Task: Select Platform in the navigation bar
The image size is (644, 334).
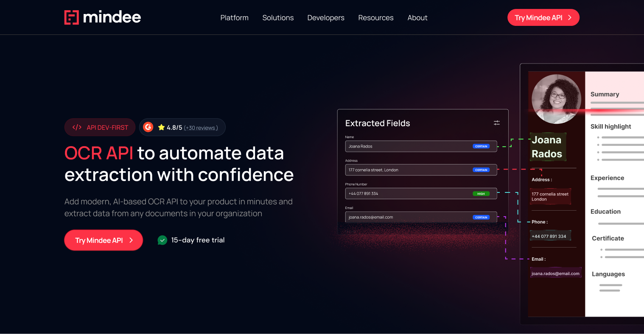Action: point(234,17)
